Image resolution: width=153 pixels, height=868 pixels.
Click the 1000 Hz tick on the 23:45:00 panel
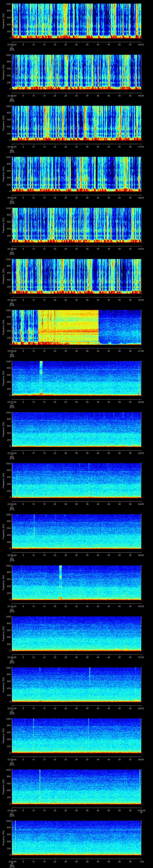[x=8, y=55]
